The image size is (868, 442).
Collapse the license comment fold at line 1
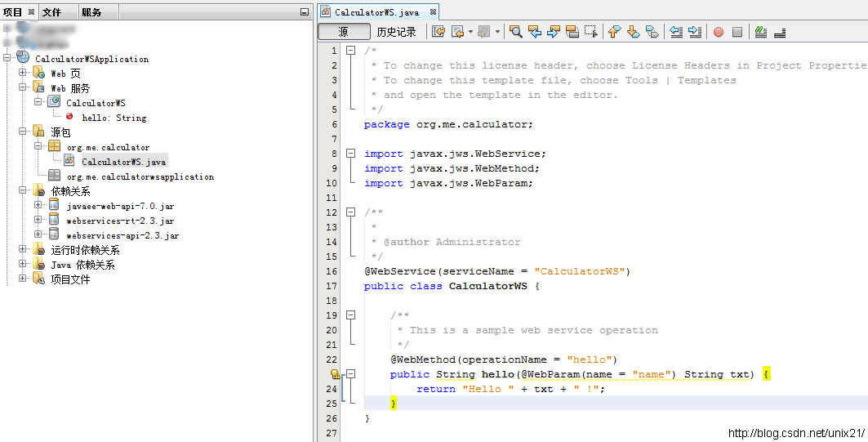[x=350, y=51]
